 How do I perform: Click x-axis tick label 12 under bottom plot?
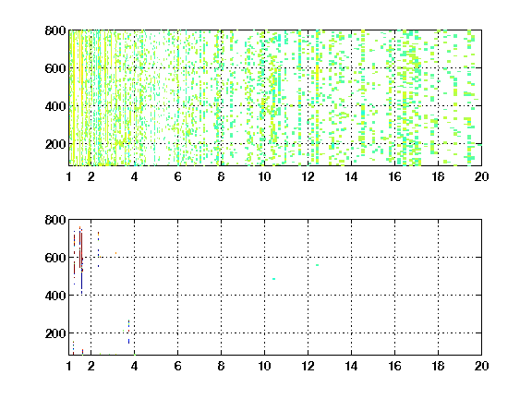tap(308, 366)
